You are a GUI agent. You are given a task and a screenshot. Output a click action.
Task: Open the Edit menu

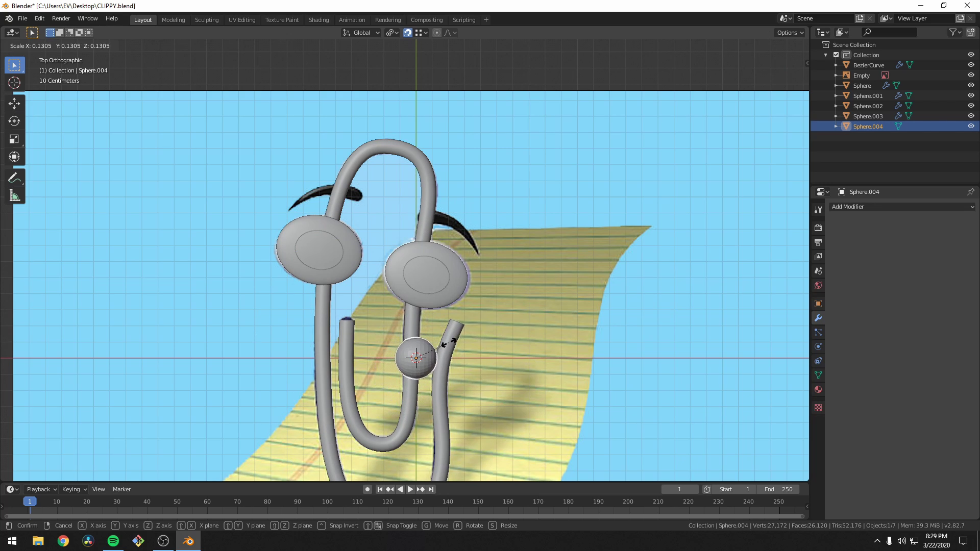39,18
